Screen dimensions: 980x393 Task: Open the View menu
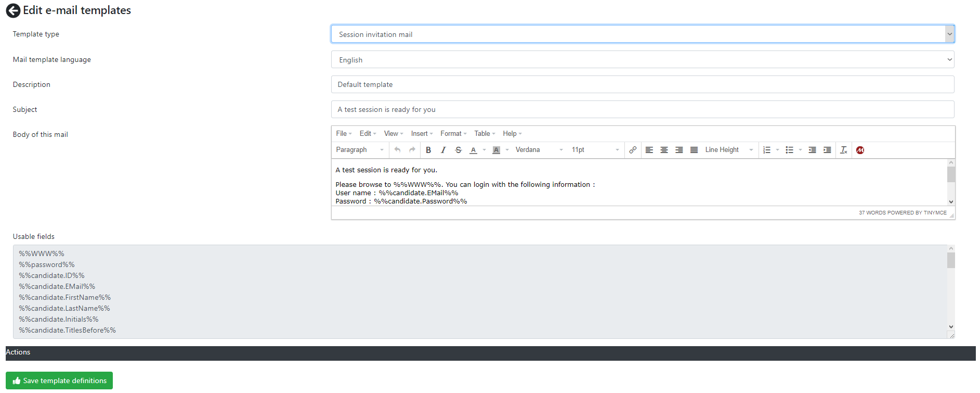click(394, 134)
